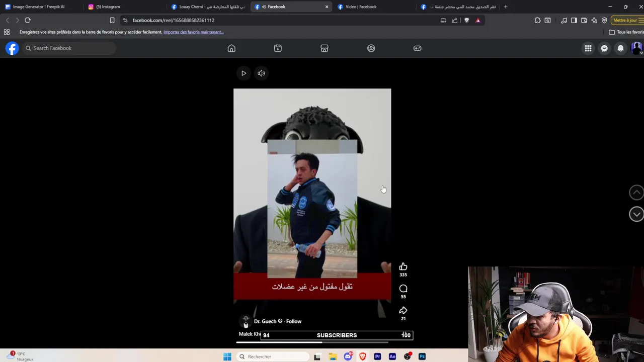Like the reel with thumbs-up icon
The width and height of the screenshot is (644, 362).
[x=403, y=266]
